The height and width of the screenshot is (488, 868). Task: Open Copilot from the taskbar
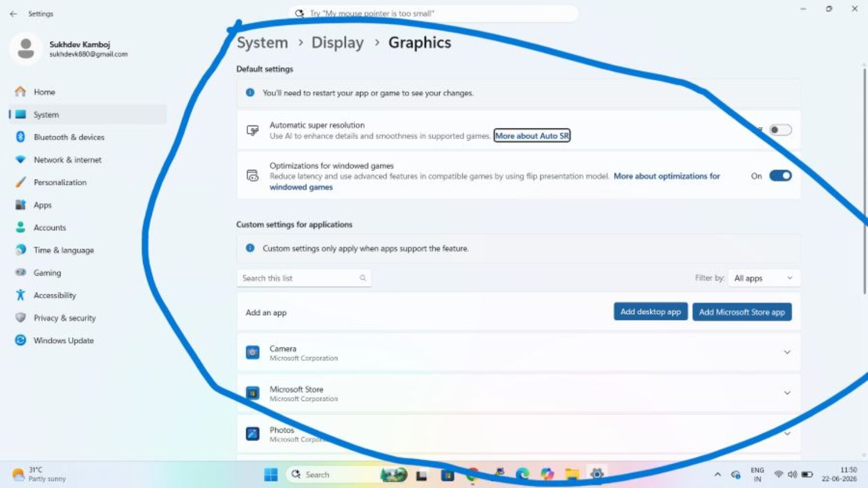547,474
